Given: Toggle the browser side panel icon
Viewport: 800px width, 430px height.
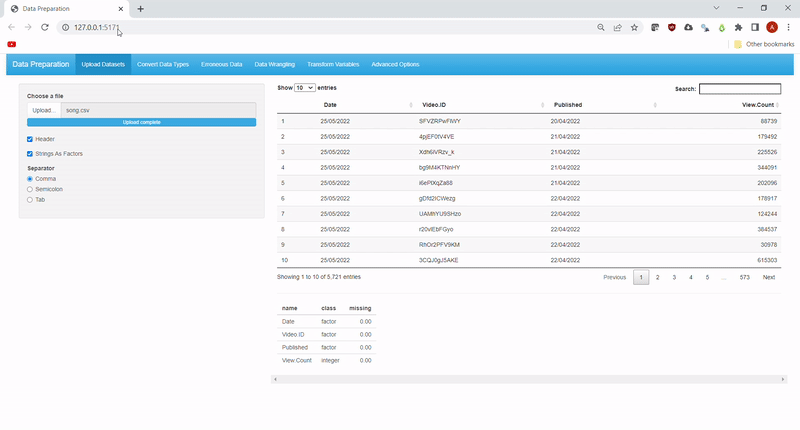Looking at the screenshot, I should pos(755,28).
